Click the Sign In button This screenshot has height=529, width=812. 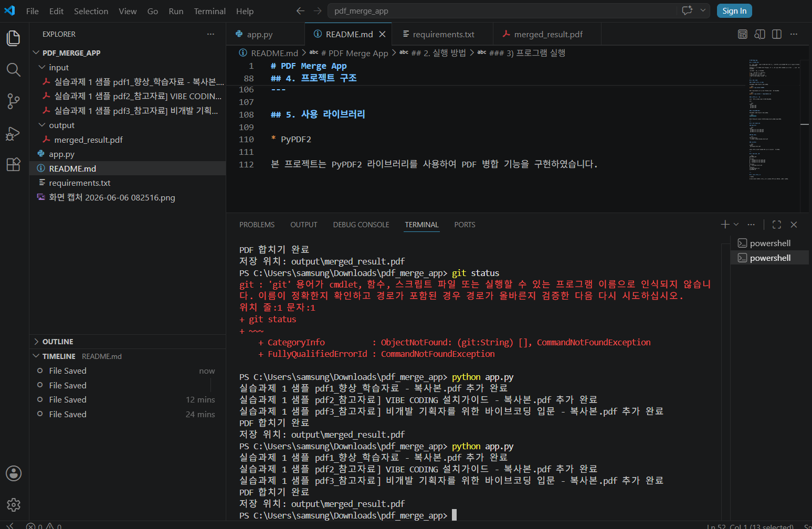(x=734, y=11)
